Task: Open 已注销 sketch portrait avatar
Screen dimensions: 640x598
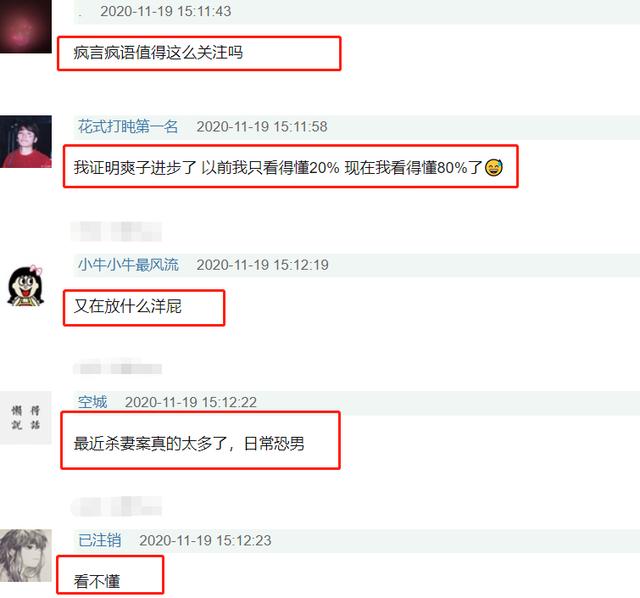Action: [x=26, y=556]
